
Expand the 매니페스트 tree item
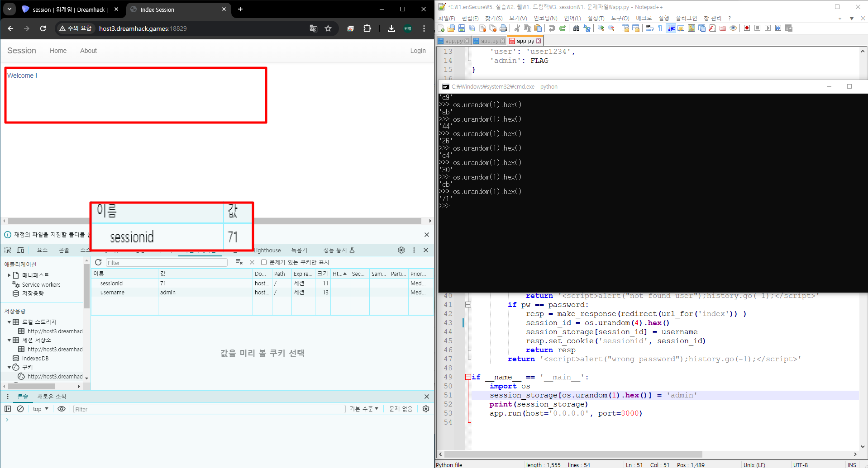click(x=9, y=275)
